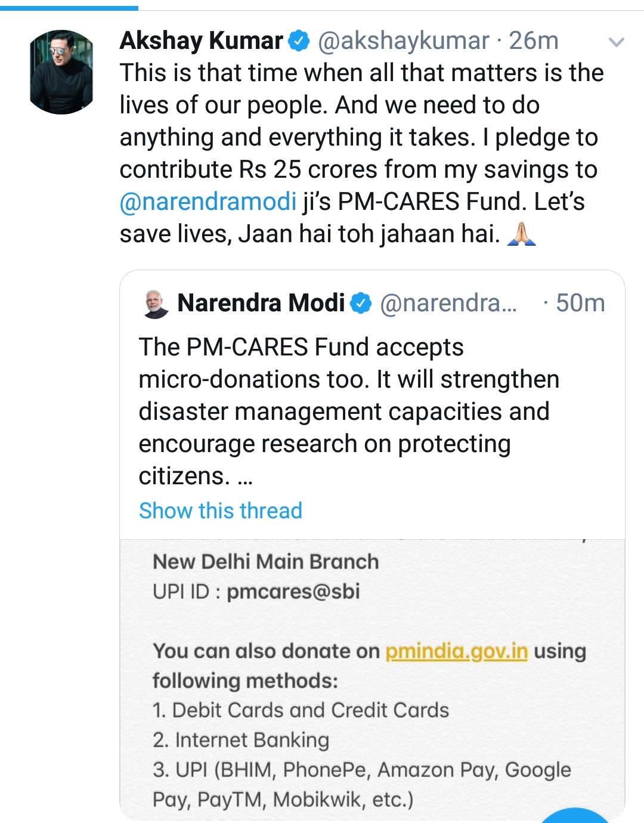
Task: Open the Akshay Kumar display name
Action: (202, 41)
